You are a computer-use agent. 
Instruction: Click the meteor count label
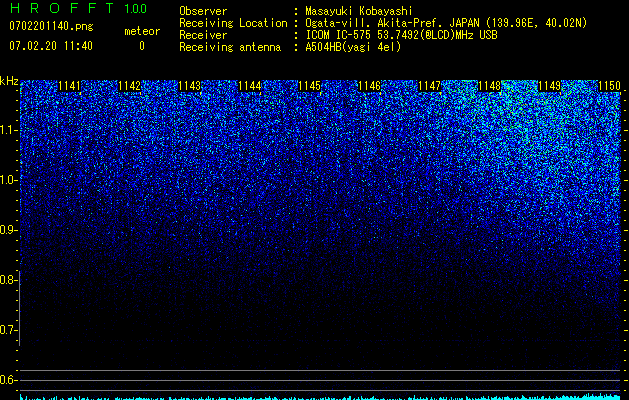click(x=142, y=31)
